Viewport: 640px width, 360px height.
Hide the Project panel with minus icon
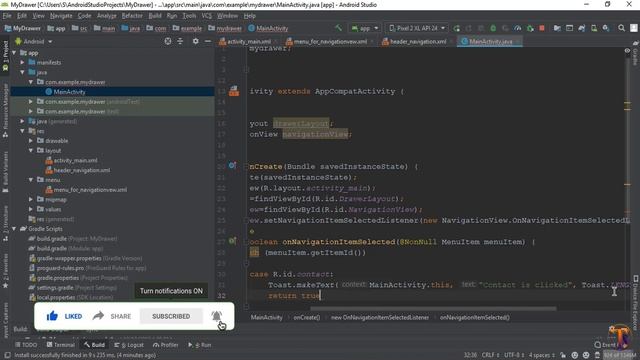pos(208,41)
